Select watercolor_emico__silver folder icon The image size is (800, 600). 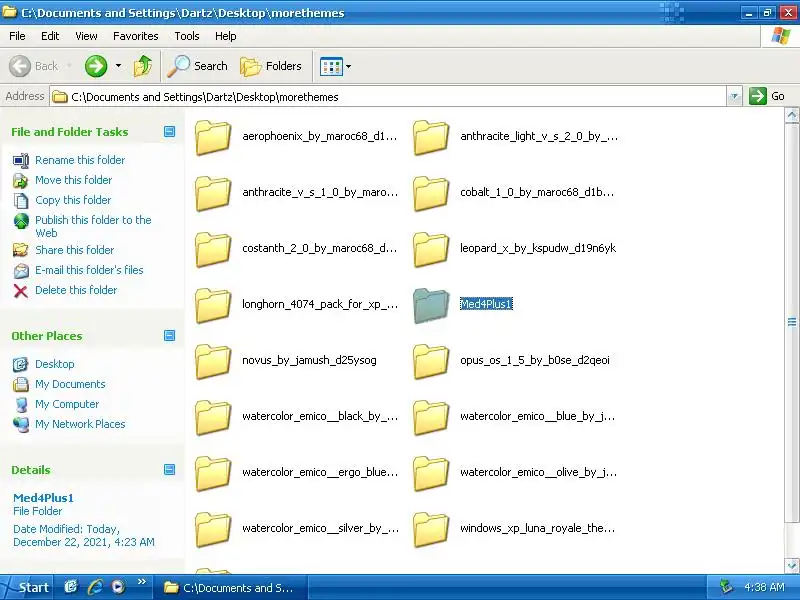pyautogui.click(x=213, y=530)
